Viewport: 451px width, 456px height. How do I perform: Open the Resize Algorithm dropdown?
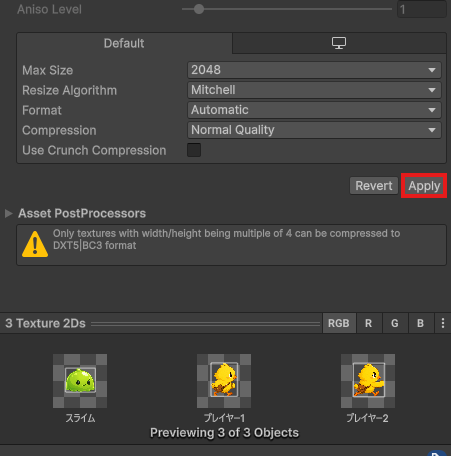pyautogui.click(x=314, y=90)
